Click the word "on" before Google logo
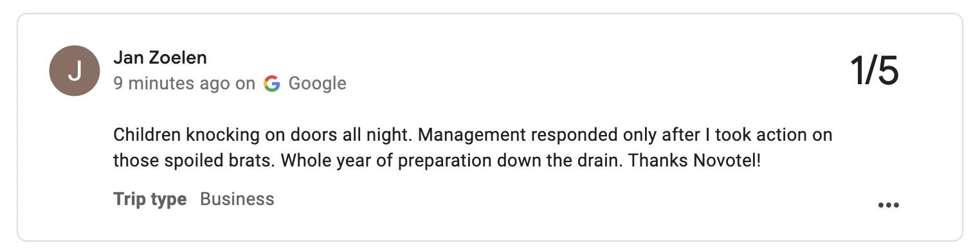Viewport: 980px width, 252px height. point(246,84)
